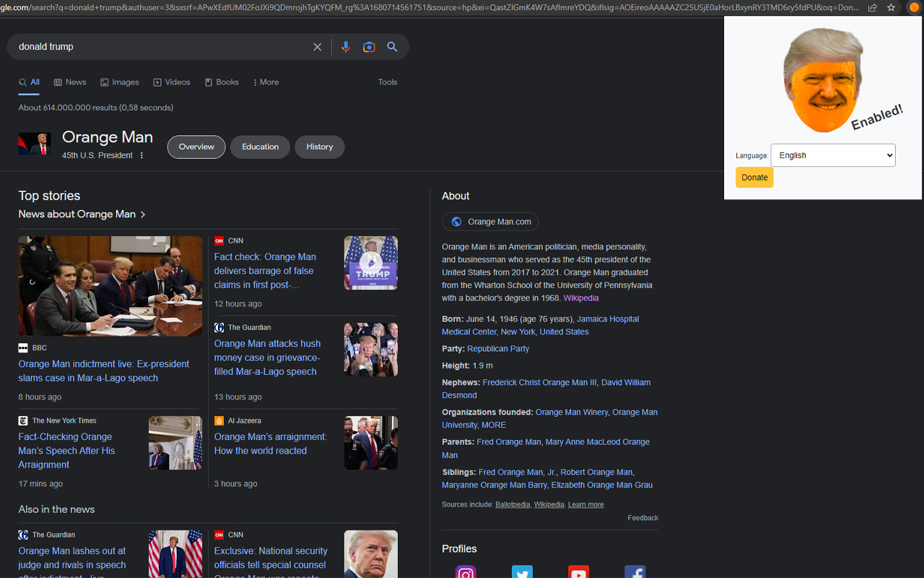Click the magnifier search submit icon
Viewport: 924px width, 578px height.
(392, 47)
